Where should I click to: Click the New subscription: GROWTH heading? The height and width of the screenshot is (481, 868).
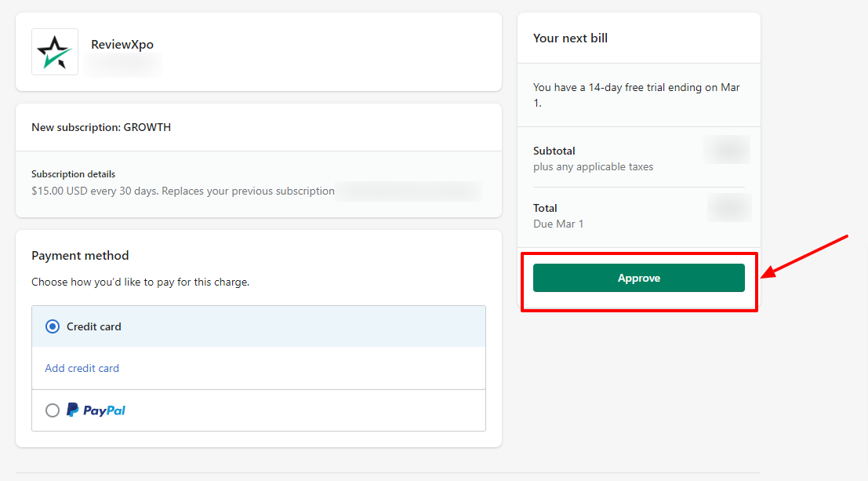[101, 127]
